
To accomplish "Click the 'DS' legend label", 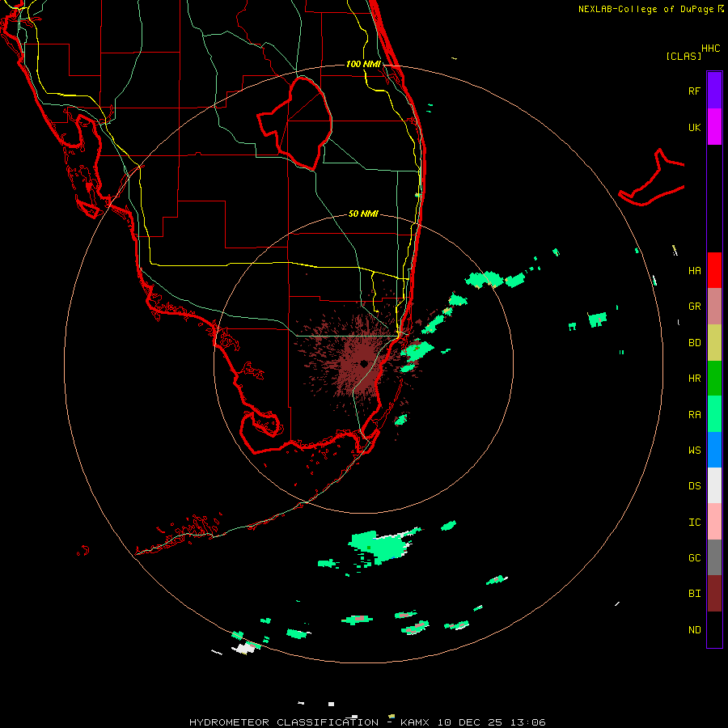I will pos(694,486).
